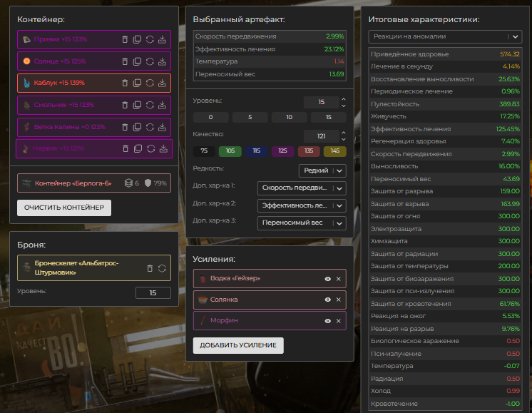The height and width of the screenshot is (413, 532).
Task: Click refresh icon on the Каблук row
Action: click(x=150, y=83)
